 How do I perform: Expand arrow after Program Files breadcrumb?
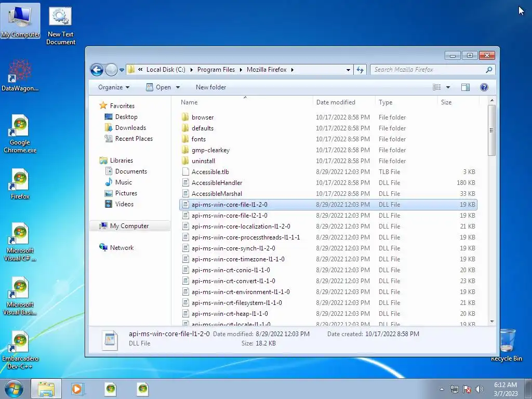click(x=241, y=70)
